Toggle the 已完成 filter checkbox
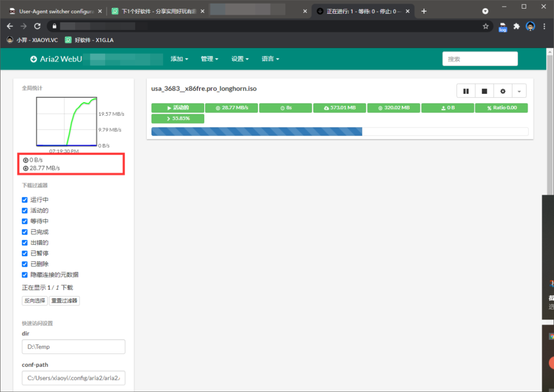The width and height of the screenshot is (554, 392). 25,232
